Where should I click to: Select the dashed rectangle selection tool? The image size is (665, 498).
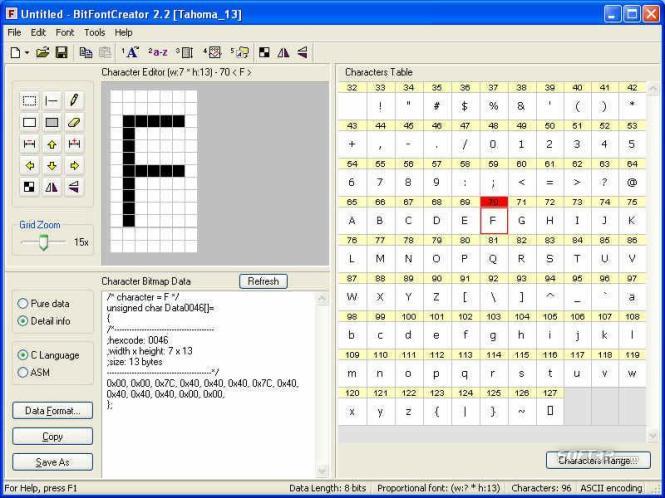[x=29, y=101]
